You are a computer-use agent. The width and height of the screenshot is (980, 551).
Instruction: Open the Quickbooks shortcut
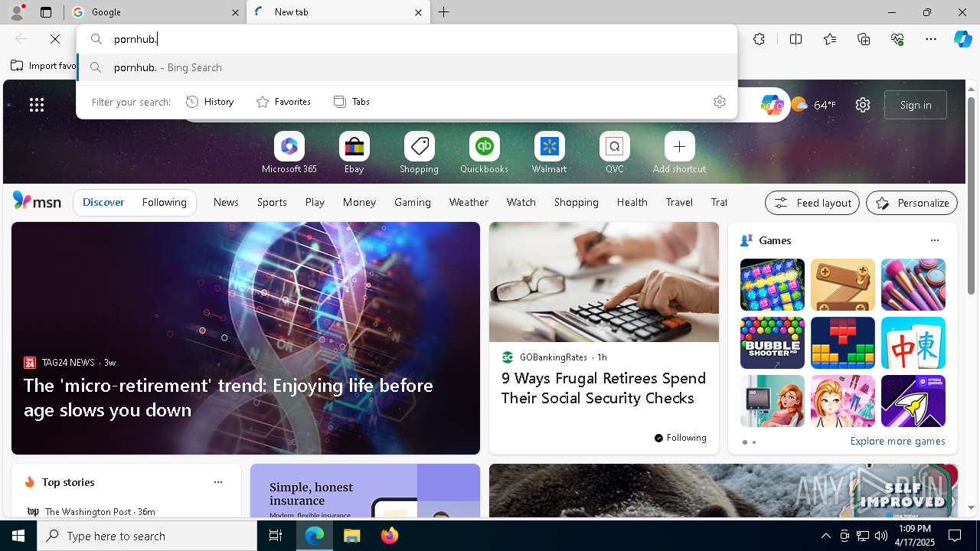click(484, 153)
